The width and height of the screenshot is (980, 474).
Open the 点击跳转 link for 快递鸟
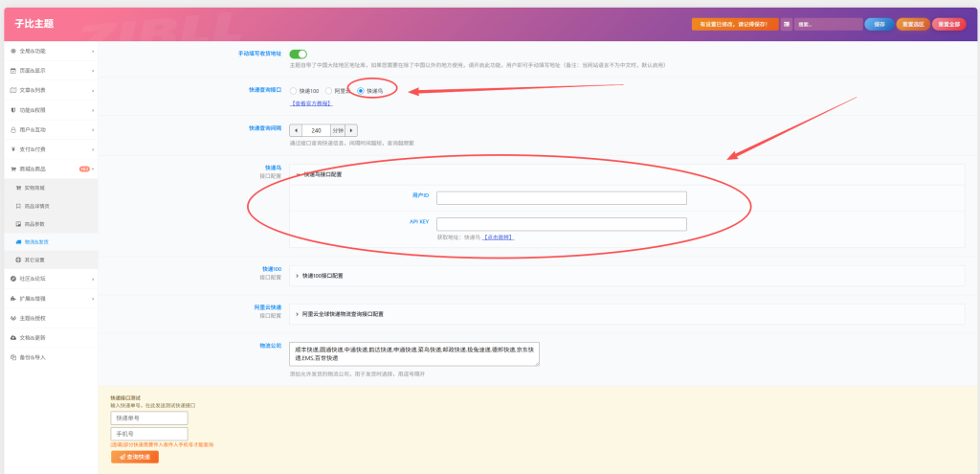tap(498, 237)
